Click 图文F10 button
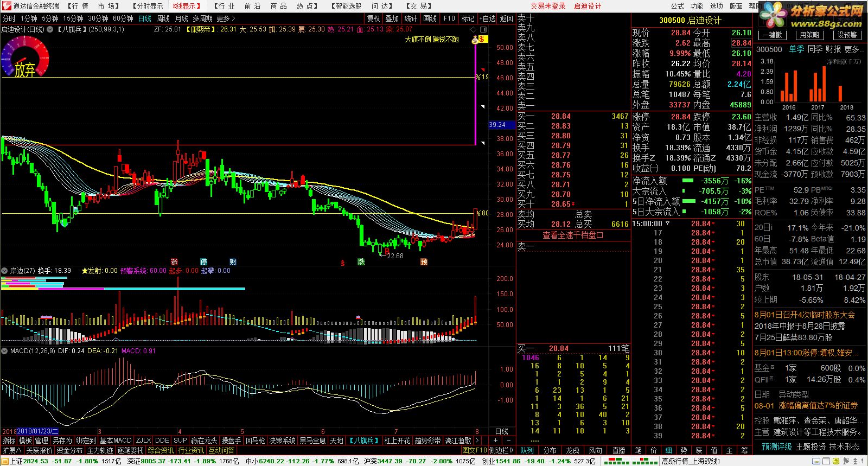This screenshot has width=868, height=466. [474, 450]
